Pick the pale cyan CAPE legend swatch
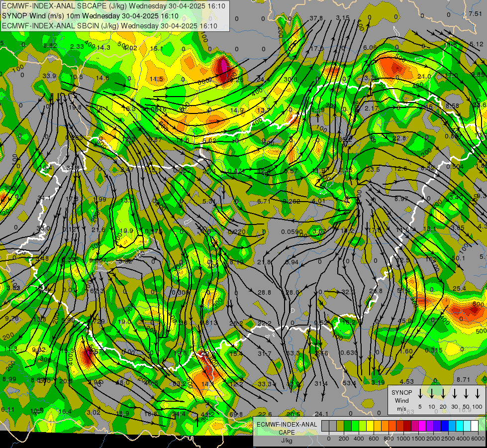Viewport: 487px width, 448px height. click(467, 426)
